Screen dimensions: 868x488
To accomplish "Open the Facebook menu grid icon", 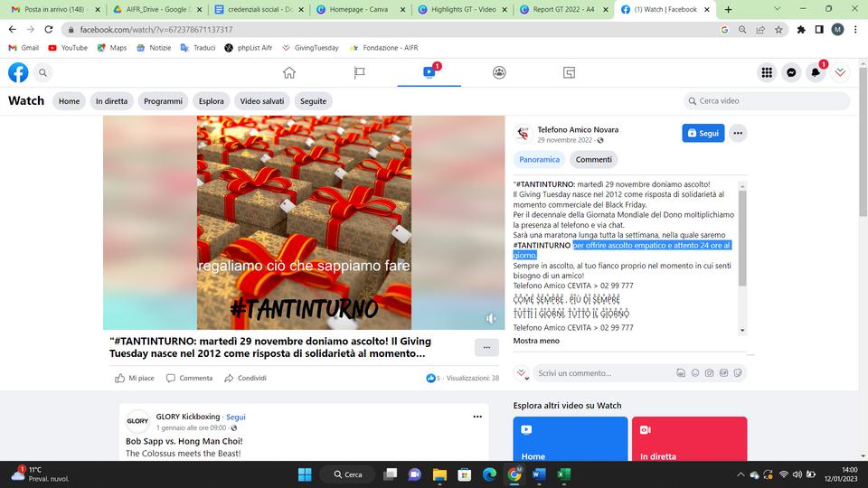I will pos(767,72).
